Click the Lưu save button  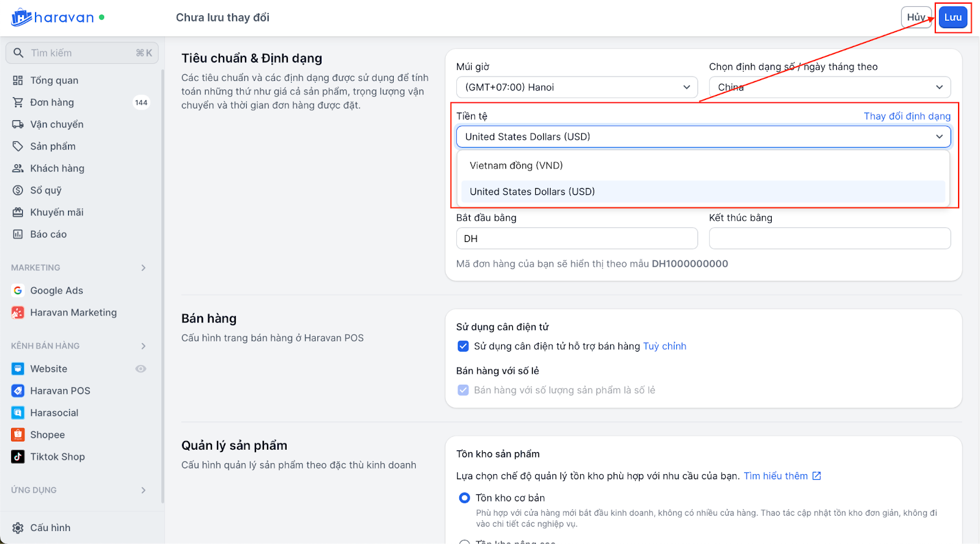(x=952, y=17)
